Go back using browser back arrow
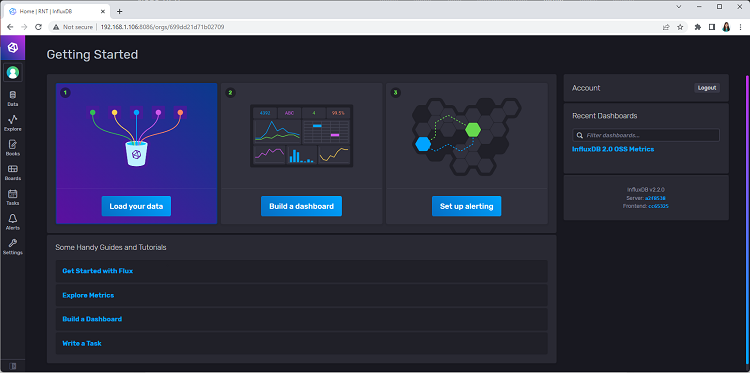 pyautogui.click(x=10, y=27)
